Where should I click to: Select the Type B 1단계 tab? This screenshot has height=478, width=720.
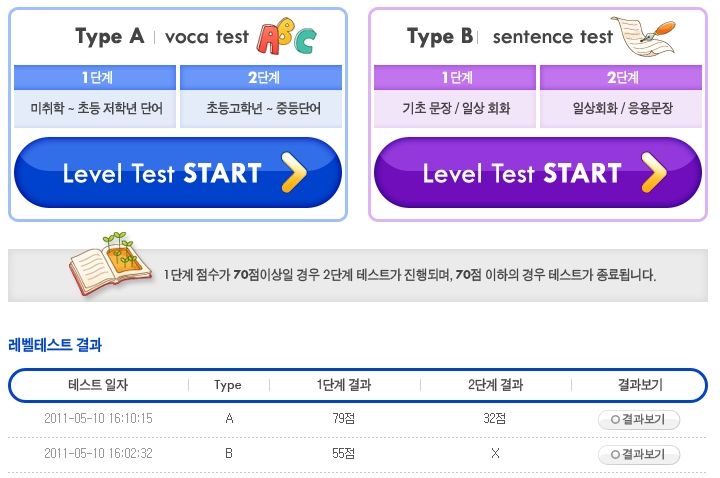coord(455,77)
